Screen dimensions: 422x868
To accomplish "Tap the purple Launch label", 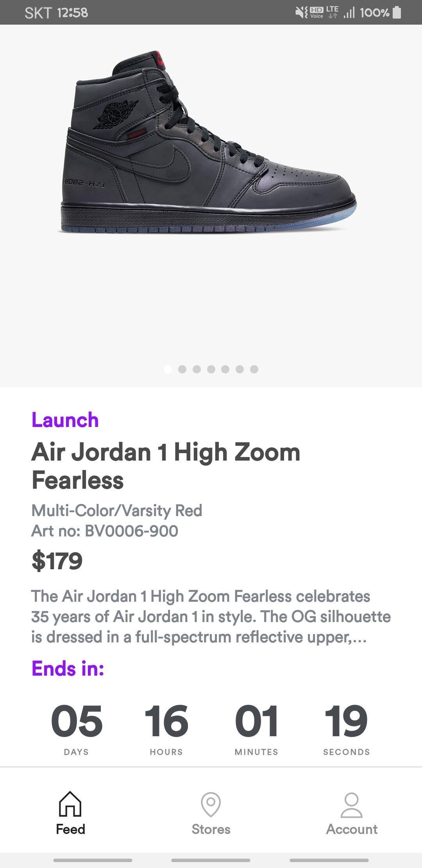I will click(x=65, y=420).
